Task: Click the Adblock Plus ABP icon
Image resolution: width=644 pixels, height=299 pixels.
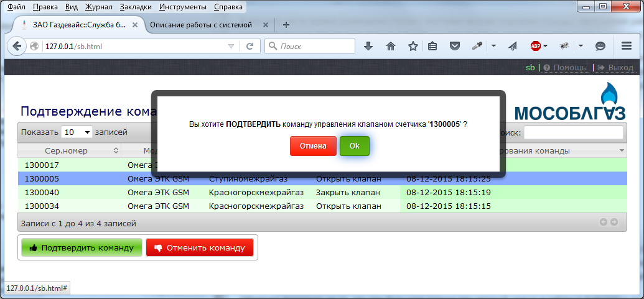Action: click(x=534, y=46)
